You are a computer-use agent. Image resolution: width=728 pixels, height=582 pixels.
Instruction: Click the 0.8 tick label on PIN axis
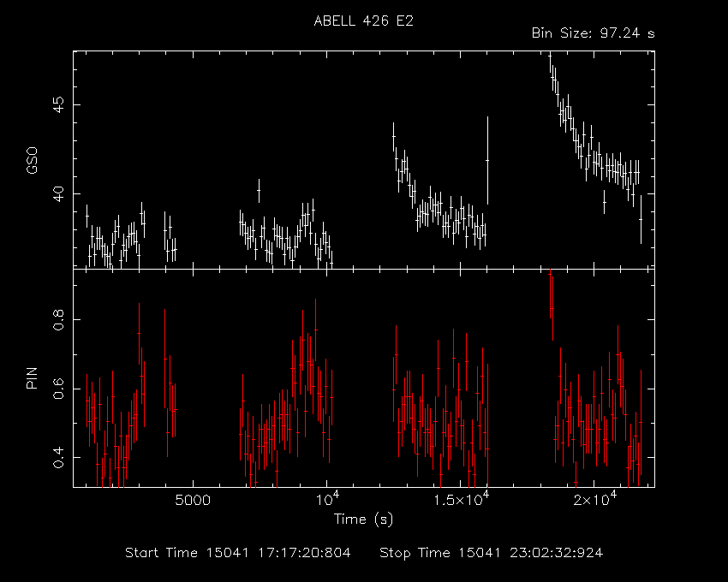[59, 320]
